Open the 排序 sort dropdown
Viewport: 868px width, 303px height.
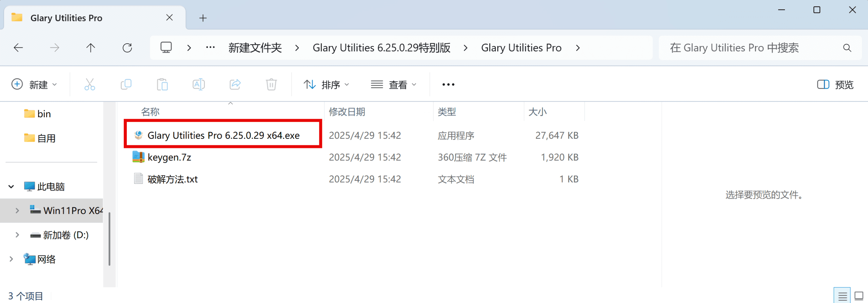click(326, 84)
